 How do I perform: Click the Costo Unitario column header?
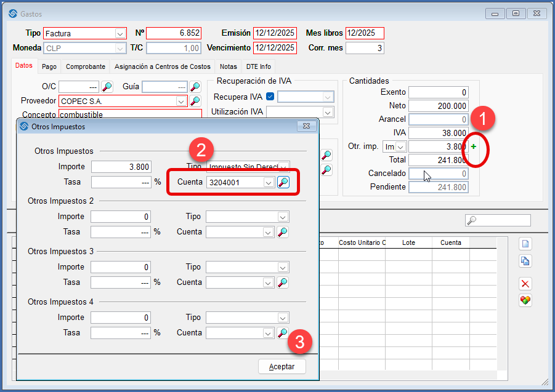[x=362, y=243]
